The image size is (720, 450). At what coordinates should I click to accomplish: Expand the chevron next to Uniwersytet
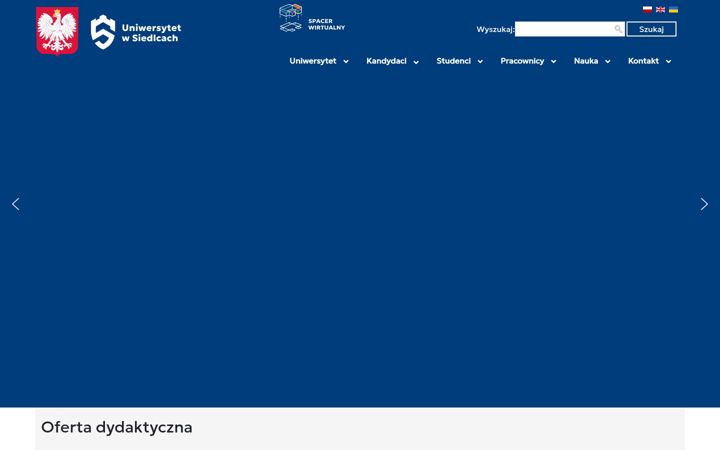346,62
